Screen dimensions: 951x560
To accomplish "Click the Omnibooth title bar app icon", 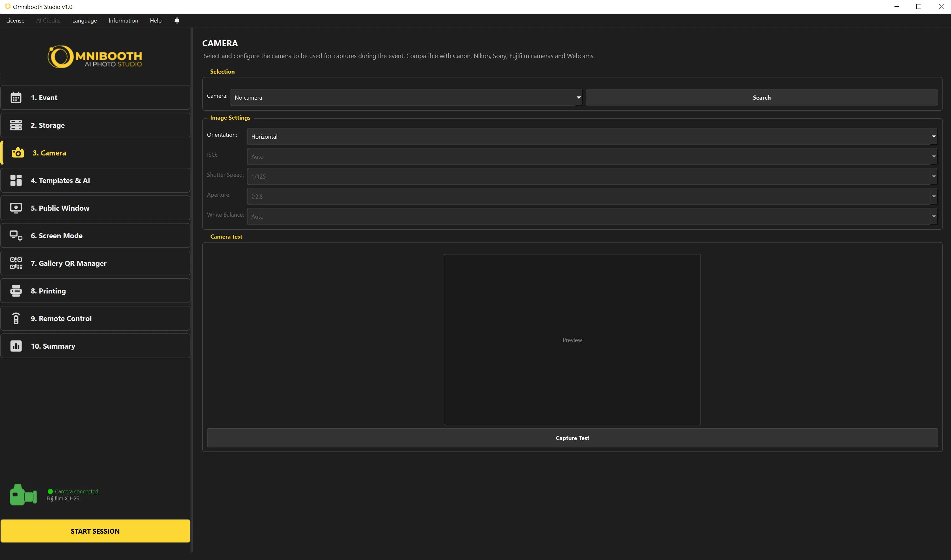I will (7, 6).
